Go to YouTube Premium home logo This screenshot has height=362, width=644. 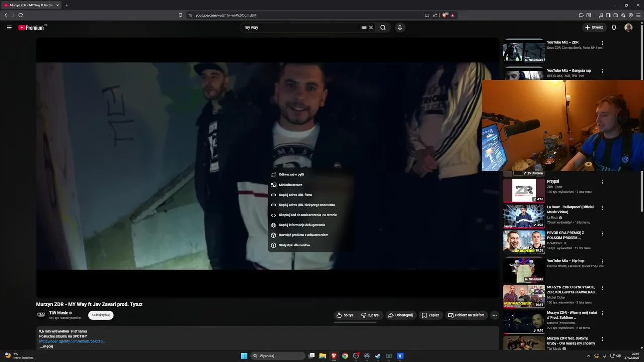pyautogui.click(x=31, y=28)
